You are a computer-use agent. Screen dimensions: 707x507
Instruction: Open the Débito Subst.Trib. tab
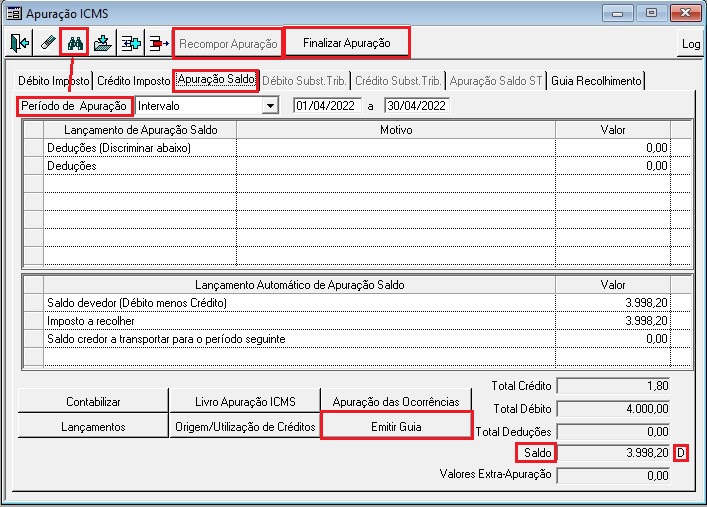[304, 81]
